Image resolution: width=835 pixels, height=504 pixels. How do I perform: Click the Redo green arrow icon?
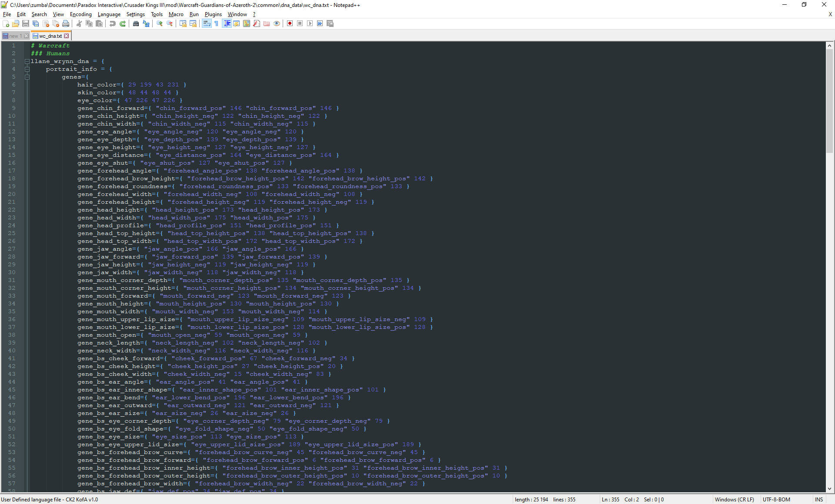tap(123, 23)
